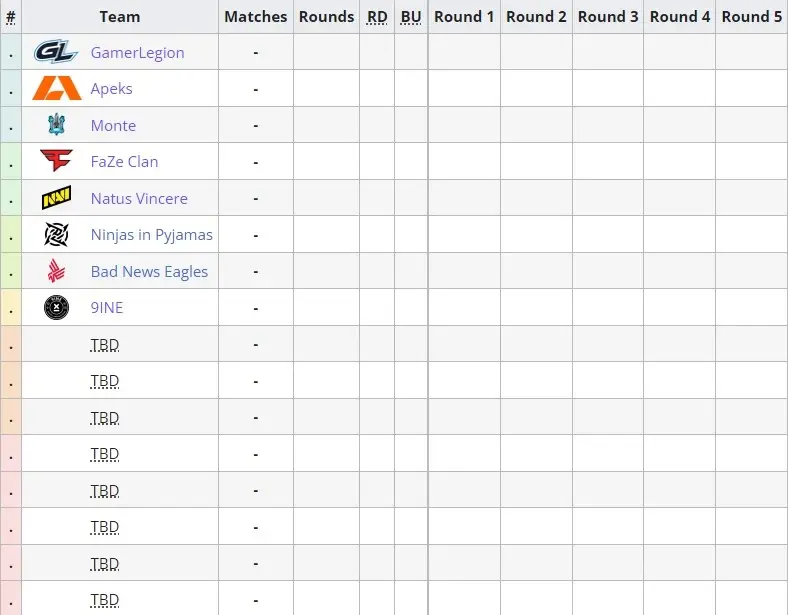788x615 pixels.
Task: Click the round black 9INE logo
Action: [x=56, y=308]
